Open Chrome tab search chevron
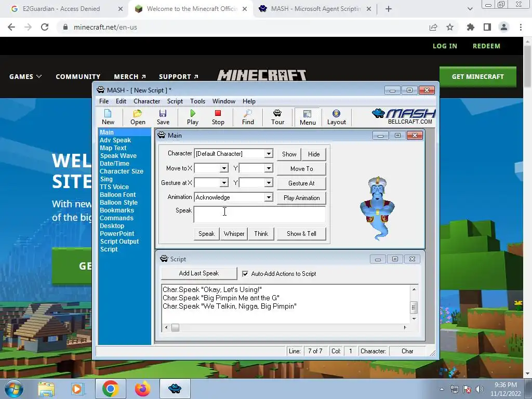This screenshot has width=532, height=399. pos(470,9)
